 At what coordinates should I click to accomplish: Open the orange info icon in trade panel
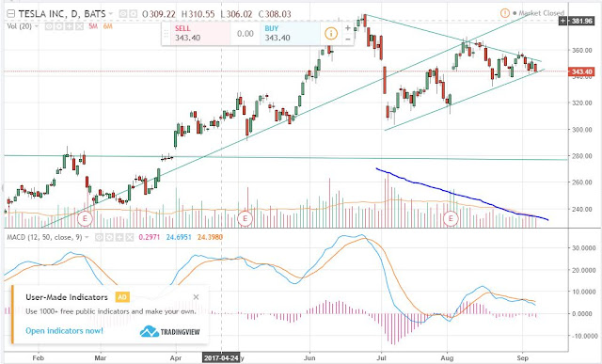click(x=331, y=34)
